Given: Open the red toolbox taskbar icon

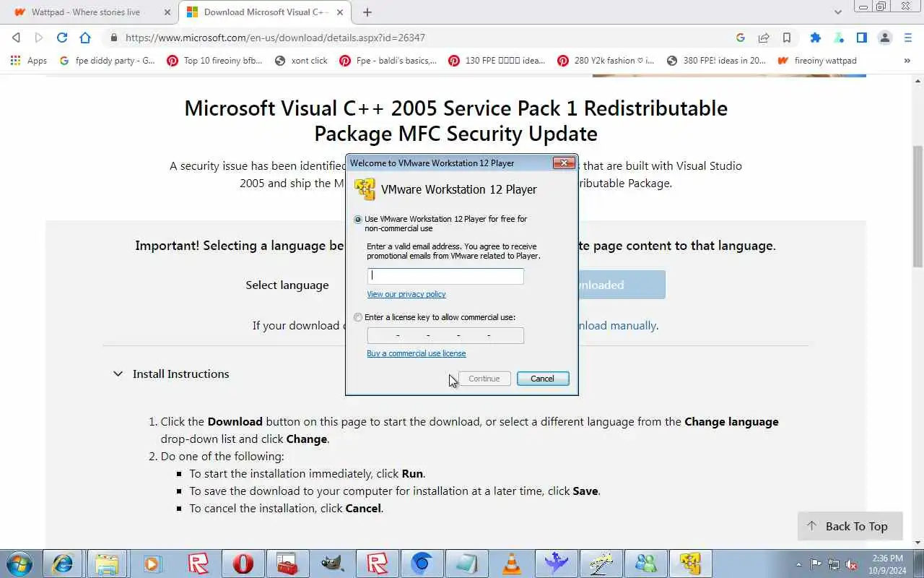Looking at the screenshot, I should click(287, 564).
